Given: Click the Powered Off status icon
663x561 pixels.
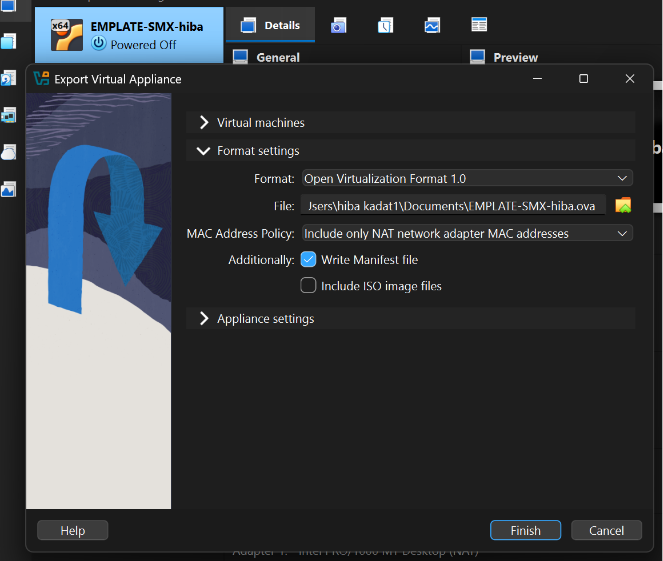Looking at the screenshot, I should [99, 43].
